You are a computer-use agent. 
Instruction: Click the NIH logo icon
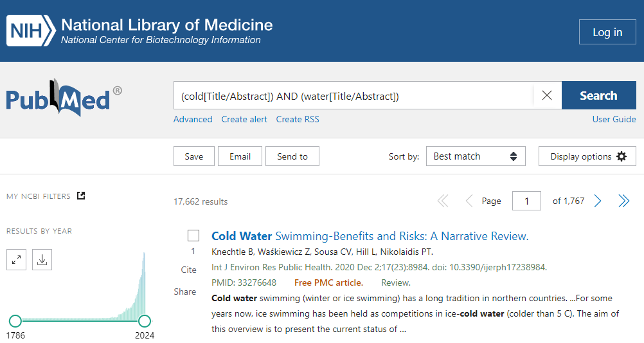(x=30, y=31)
